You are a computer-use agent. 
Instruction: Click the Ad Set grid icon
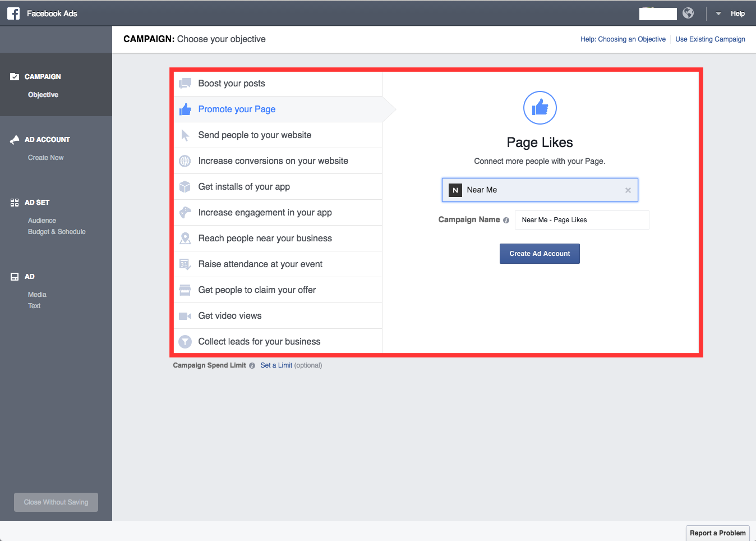(x=15, y=203)
